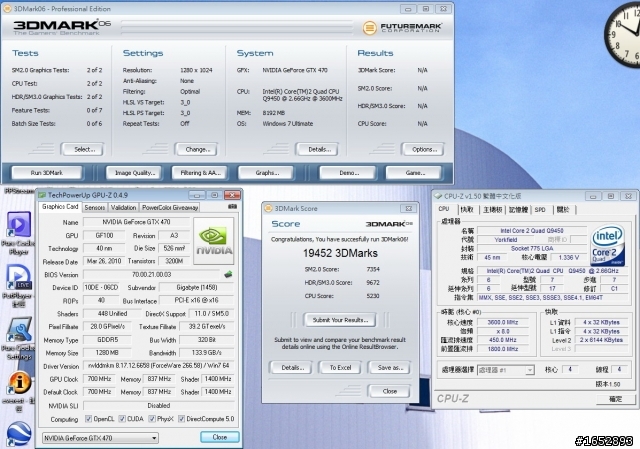Click Submit Your Results in 3DMark Score

click(340, 320)
